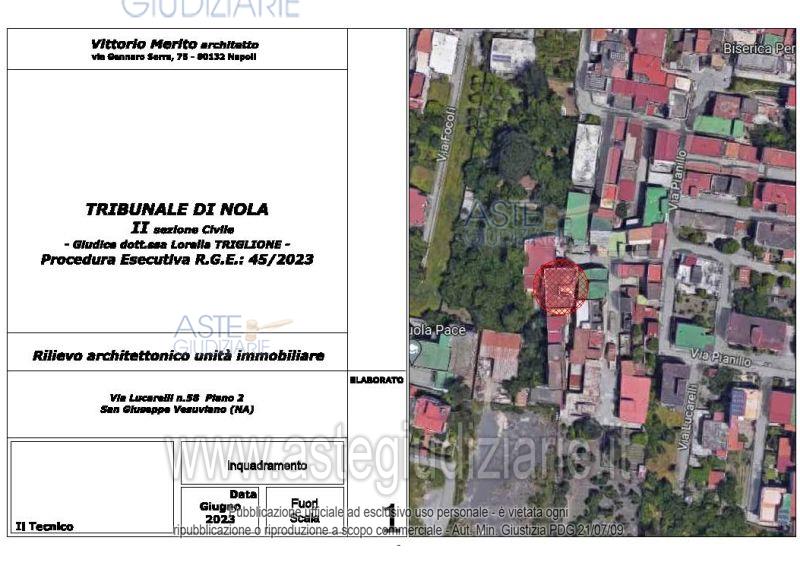Click the 'Data Giugno 2023' cell

point(221,507)
